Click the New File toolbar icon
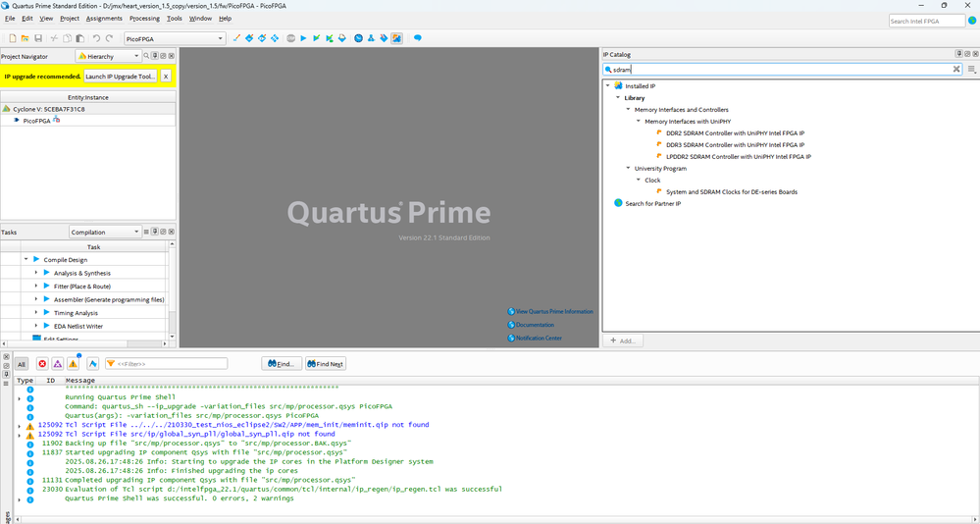The height and width of the screenshot is (524, 980). 13,38
